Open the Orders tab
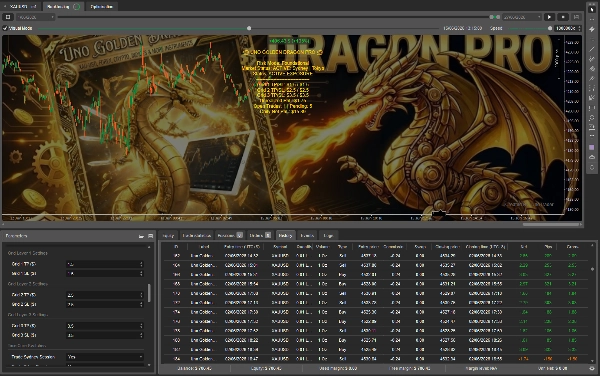Image resolution: width=600 pixels, height=376 pixels. (260, 236)
